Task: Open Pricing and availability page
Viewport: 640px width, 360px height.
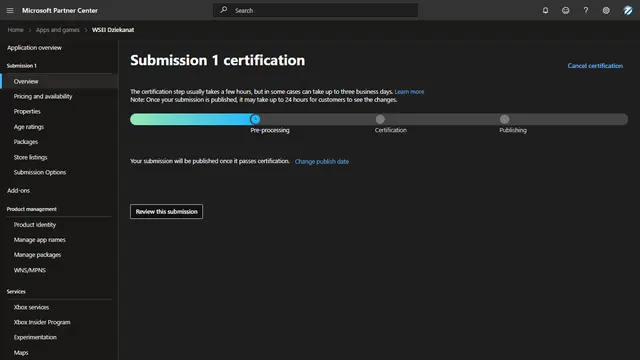Action: tap(43, 96)
